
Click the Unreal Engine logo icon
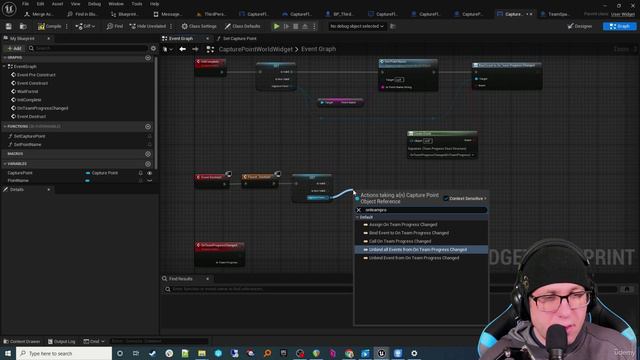[x=9, y=8]
